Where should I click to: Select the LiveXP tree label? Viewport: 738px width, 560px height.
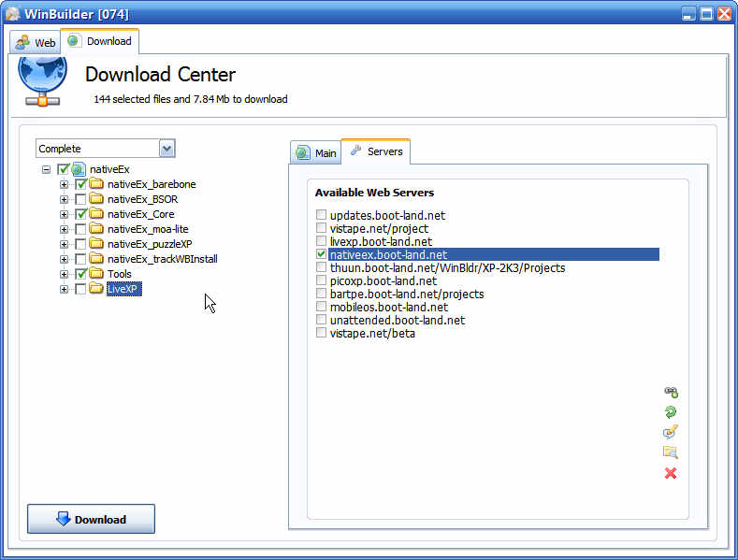(x=123, y=289)
